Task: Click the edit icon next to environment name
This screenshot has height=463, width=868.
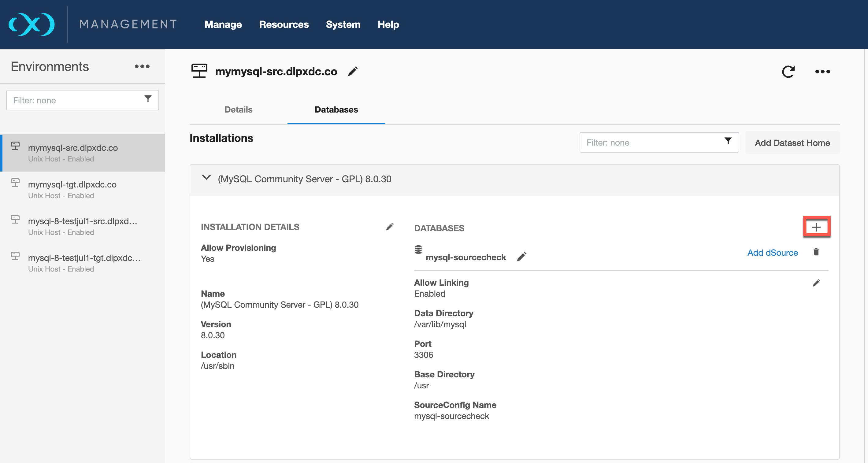Action: point(355,71)
